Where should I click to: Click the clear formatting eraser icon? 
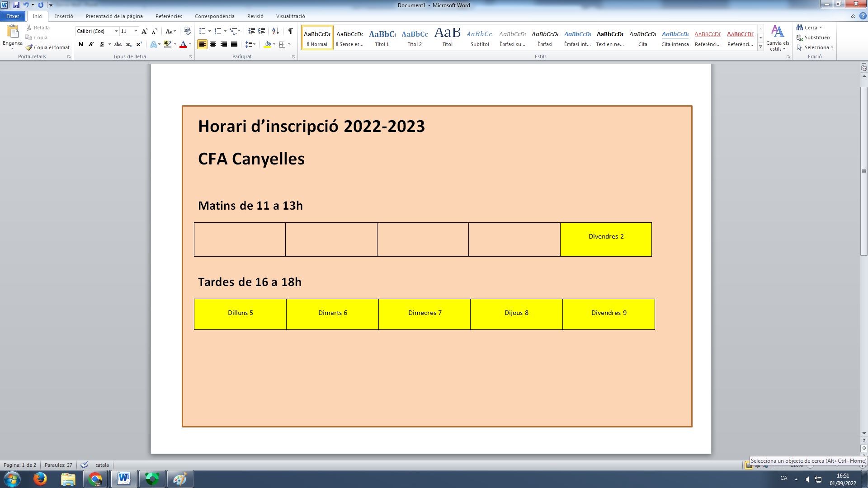coord(188,31)
